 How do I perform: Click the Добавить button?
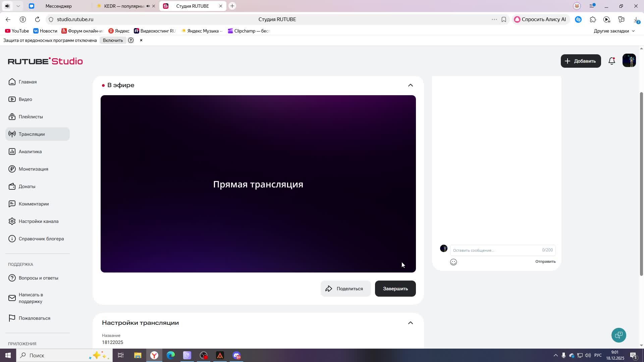(x=581, y=61)
